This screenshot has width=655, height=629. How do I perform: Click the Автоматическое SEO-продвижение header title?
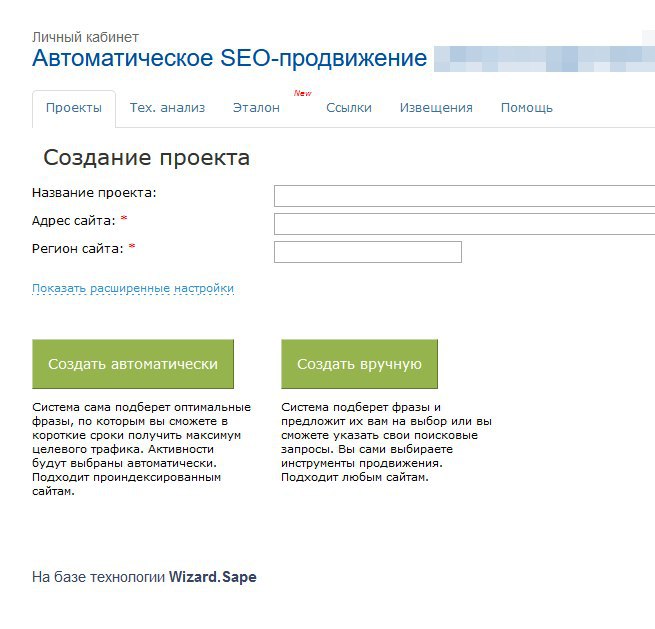[229, 58]
